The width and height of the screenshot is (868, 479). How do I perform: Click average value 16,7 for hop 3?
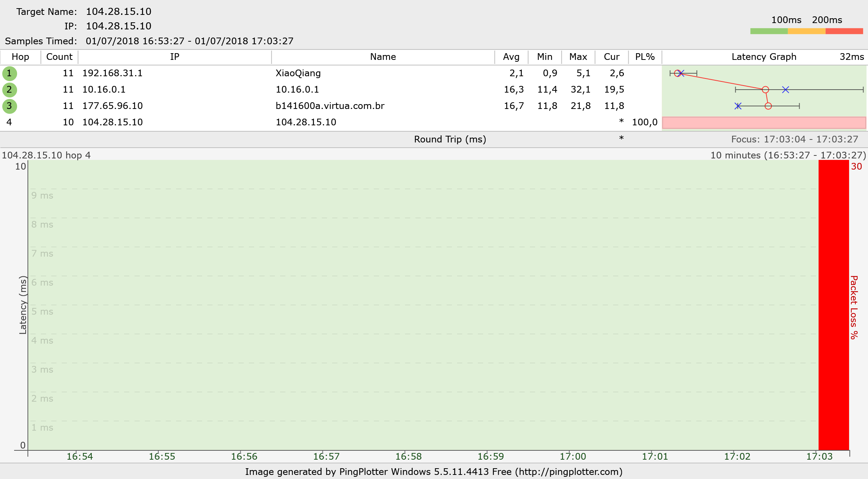(514, 106)
